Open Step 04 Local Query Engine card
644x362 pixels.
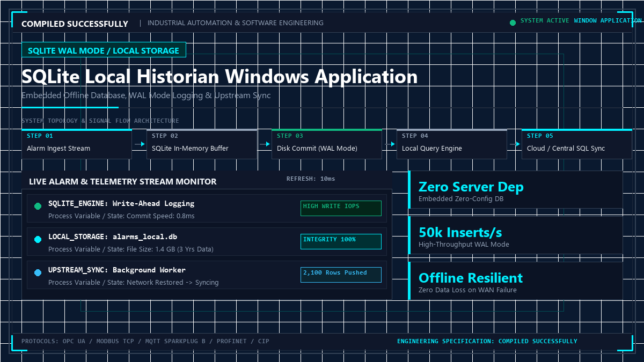click(x=451, y=144)
